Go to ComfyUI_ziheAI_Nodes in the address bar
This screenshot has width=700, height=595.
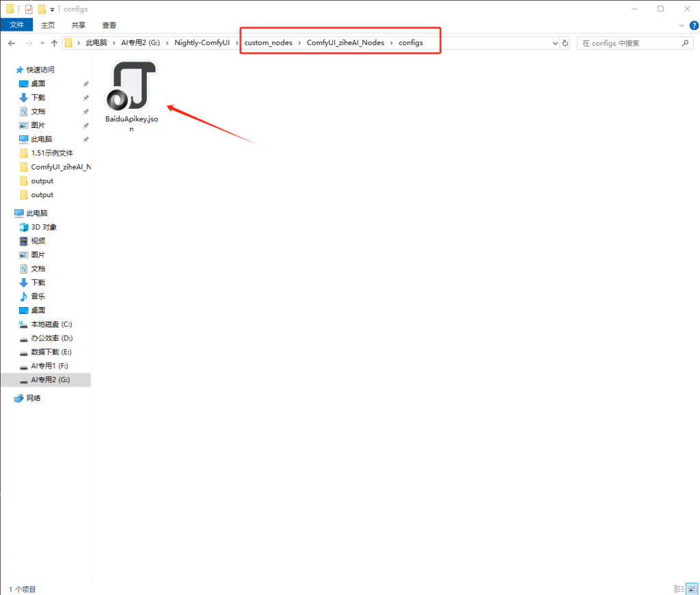pyautogui.click(x=345, y=43)
